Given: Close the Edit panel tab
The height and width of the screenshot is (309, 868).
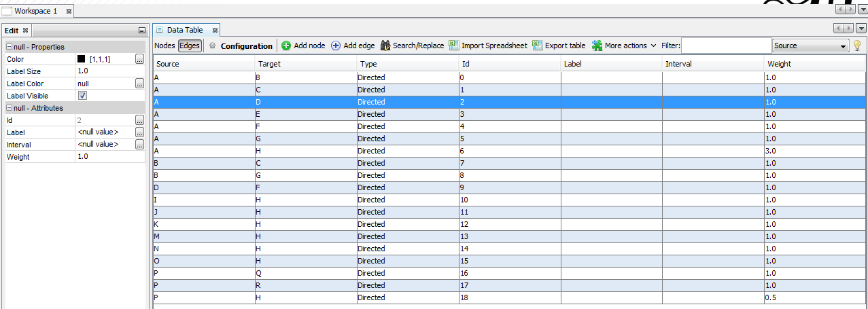Looking at the screenshot, I should pyautogui.click(x=25, y=31).
